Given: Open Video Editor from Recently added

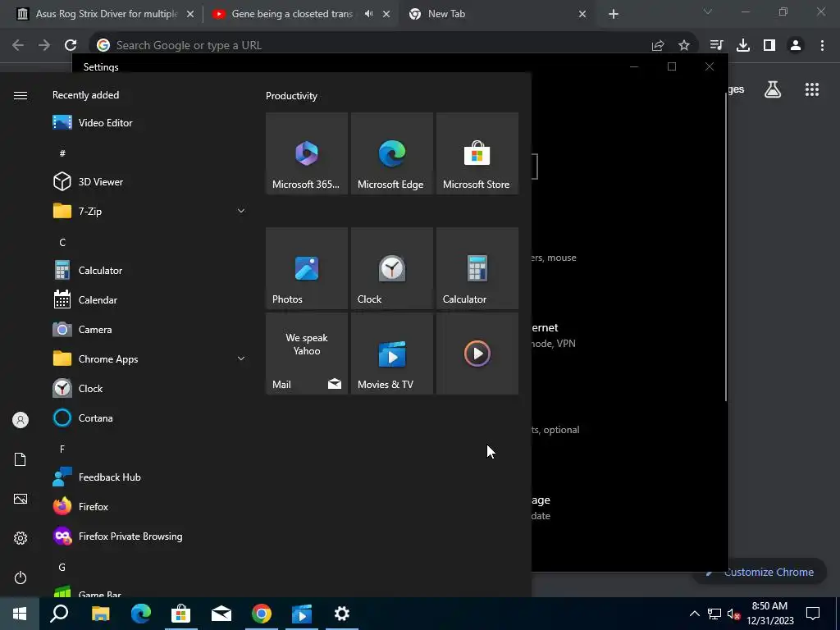Looking at the screenshot, I should 149,123.
